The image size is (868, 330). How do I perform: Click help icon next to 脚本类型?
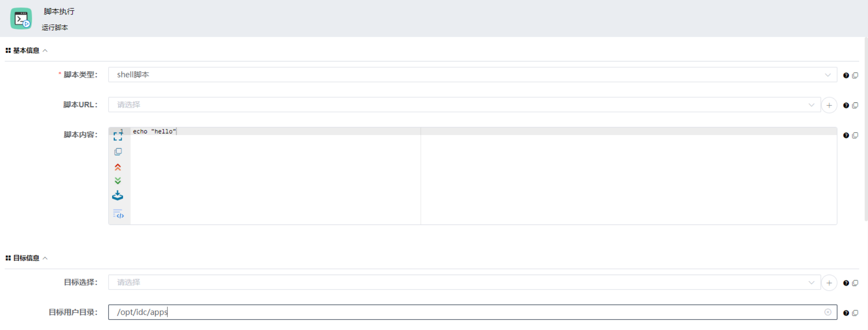(846, 75)
